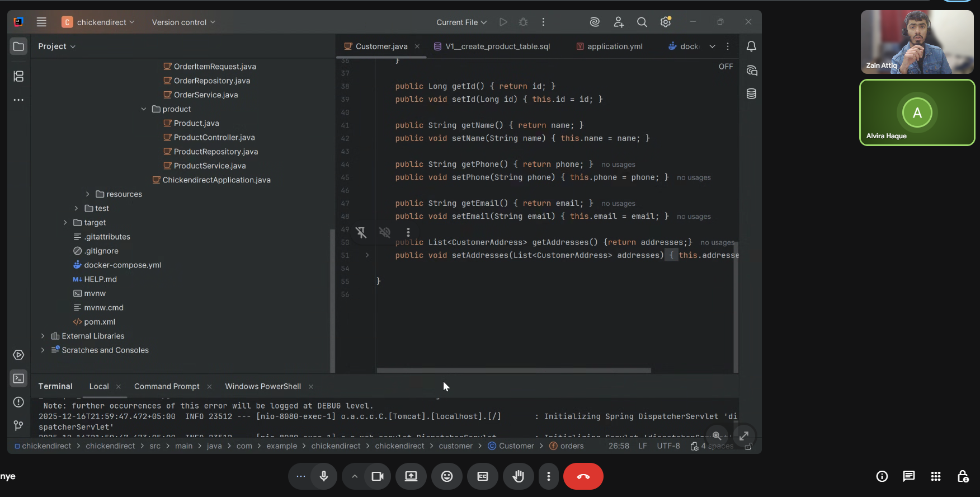Open the Database tool window icon
The image size is (980, 497).
click(751, 93)
